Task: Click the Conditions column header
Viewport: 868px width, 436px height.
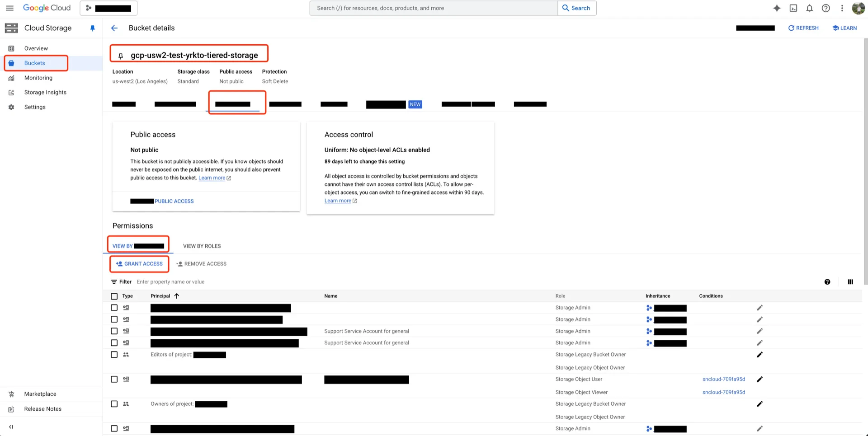Action: coord(711,296)
